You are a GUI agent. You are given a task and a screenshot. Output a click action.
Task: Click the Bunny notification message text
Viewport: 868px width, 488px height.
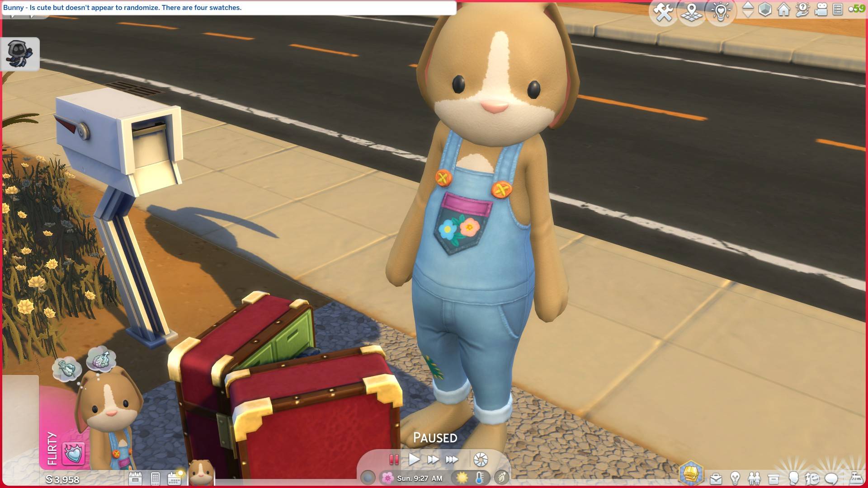pyautogui.click(x=122, y=8)
